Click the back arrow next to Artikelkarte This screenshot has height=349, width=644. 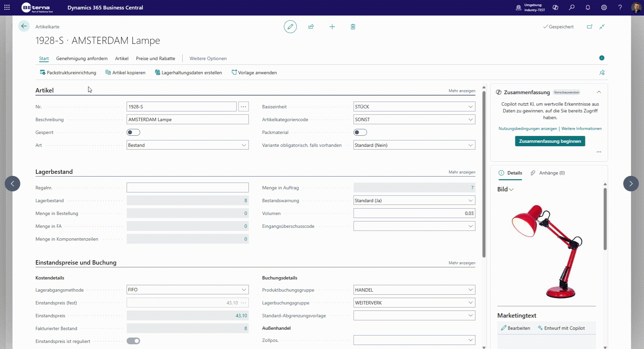point(24,26)
